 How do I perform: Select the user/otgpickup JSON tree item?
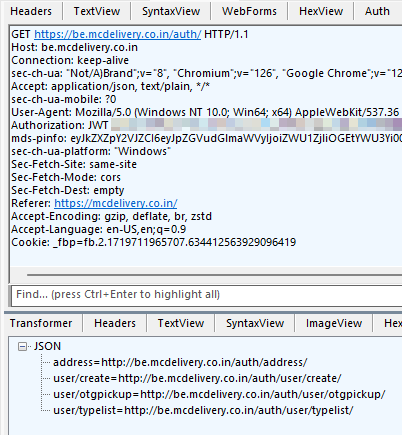click(x=219, y=394)
